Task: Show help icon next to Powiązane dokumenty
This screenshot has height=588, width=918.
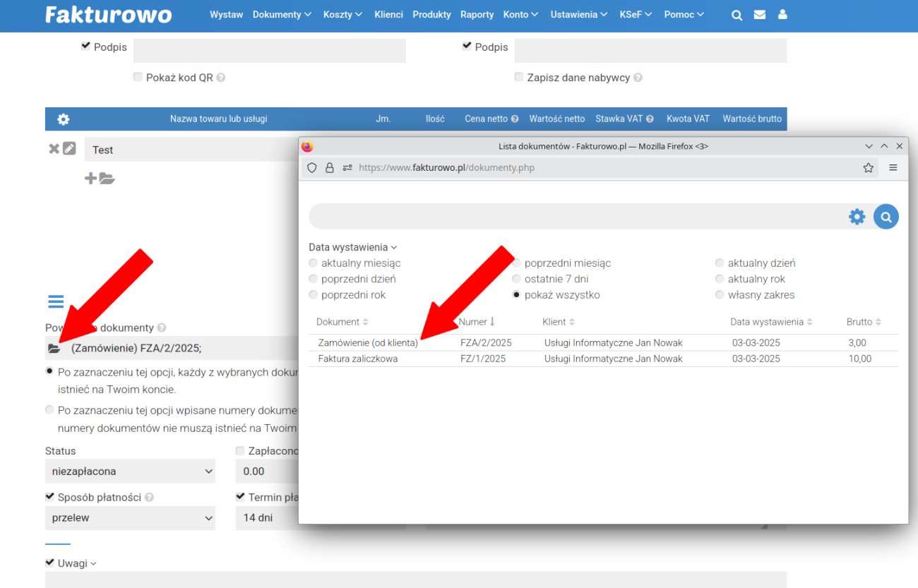Action: point(162,328)
